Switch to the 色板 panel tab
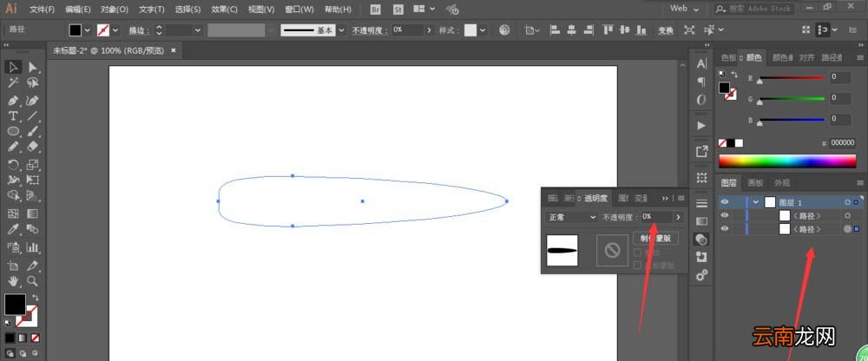The width and height of the screenshot is (868, 361). tap(728, 57)
